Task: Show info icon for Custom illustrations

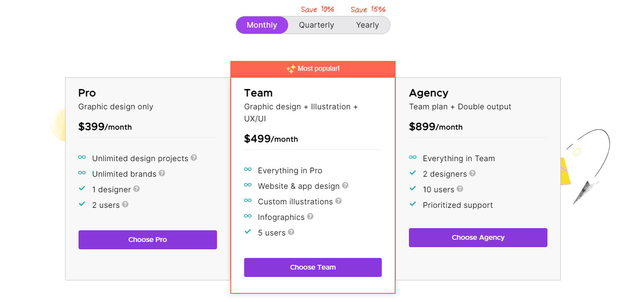Action: click(x=338, y=201)
